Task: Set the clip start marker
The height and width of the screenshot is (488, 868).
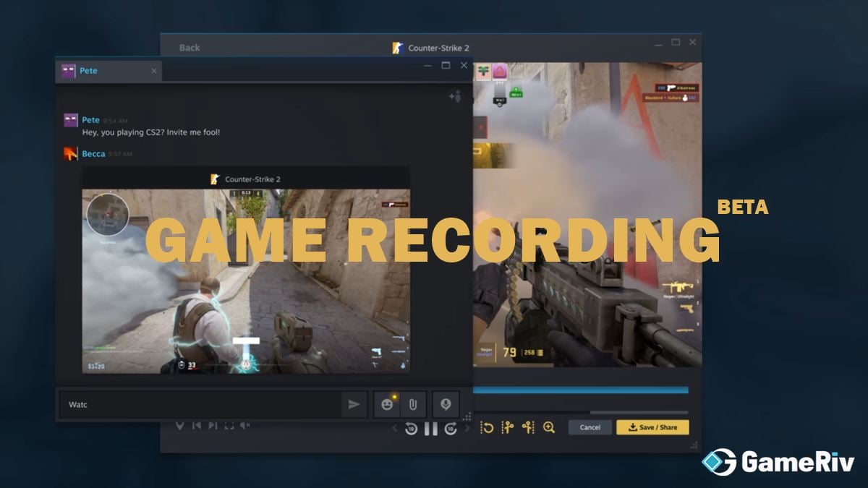Action: [508, 427]
